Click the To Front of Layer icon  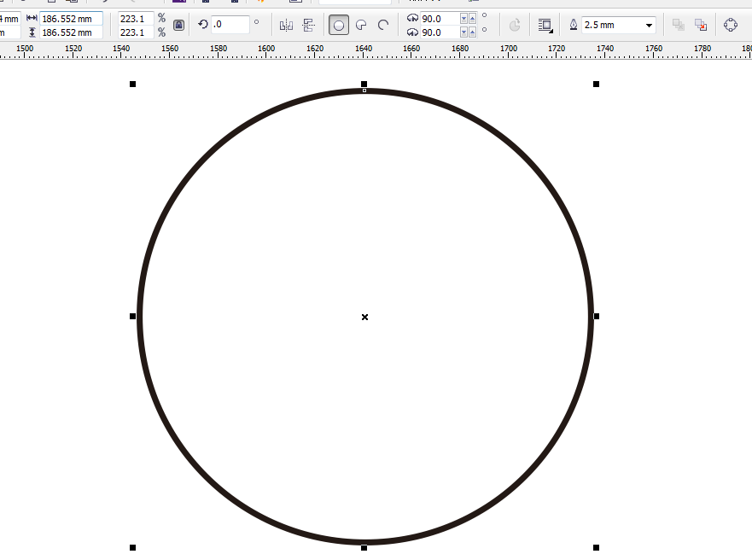pos(678,25)
